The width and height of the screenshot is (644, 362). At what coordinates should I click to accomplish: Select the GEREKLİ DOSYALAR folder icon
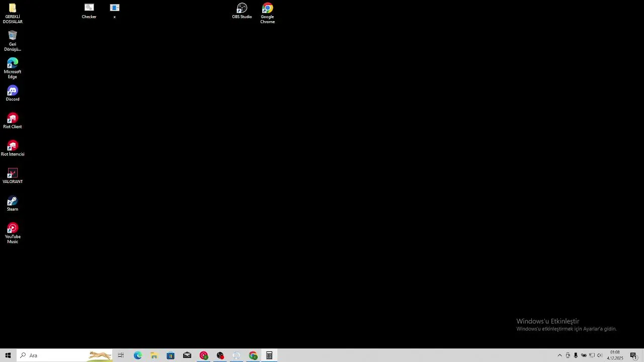[13, 13]
